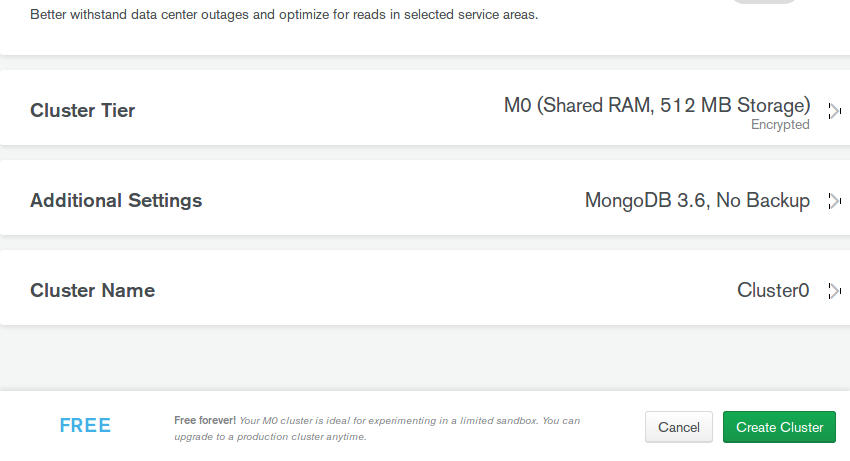Click the blue FREE price label
Screen dimensions: 850x461
pyautogui.click(x=85, y=426)
